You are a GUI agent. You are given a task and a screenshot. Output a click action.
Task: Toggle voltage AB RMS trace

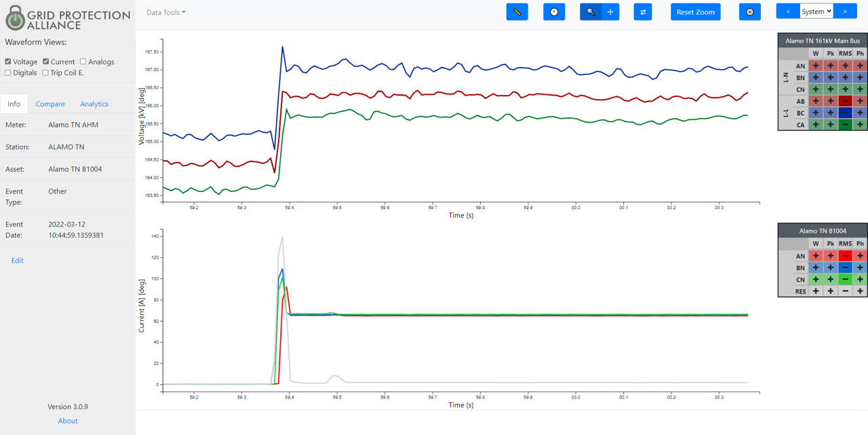point(845,101)
